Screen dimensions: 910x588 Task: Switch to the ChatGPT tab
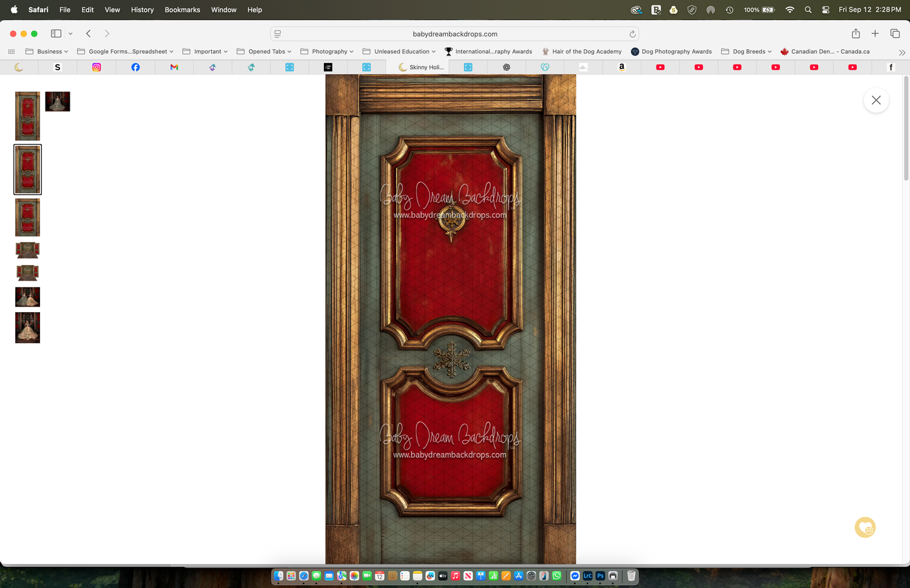pos(507,67)
